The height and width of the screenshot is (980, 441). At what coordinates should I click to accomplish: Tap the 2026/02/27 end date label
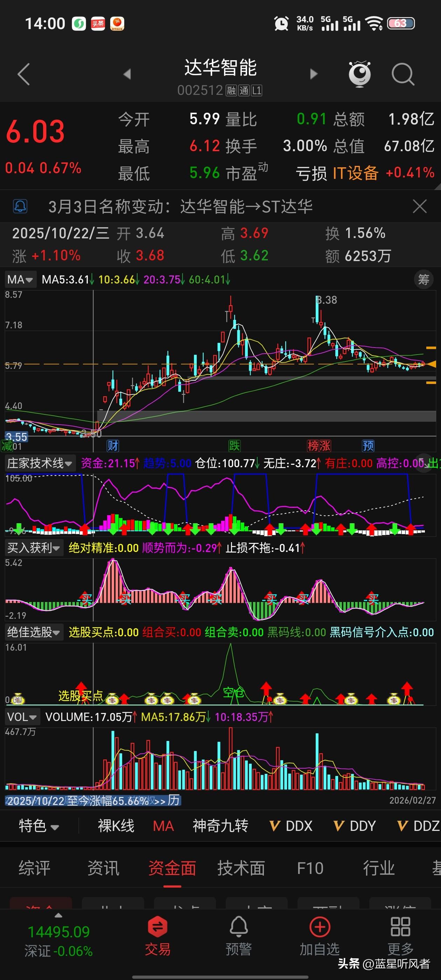(412, 800)
